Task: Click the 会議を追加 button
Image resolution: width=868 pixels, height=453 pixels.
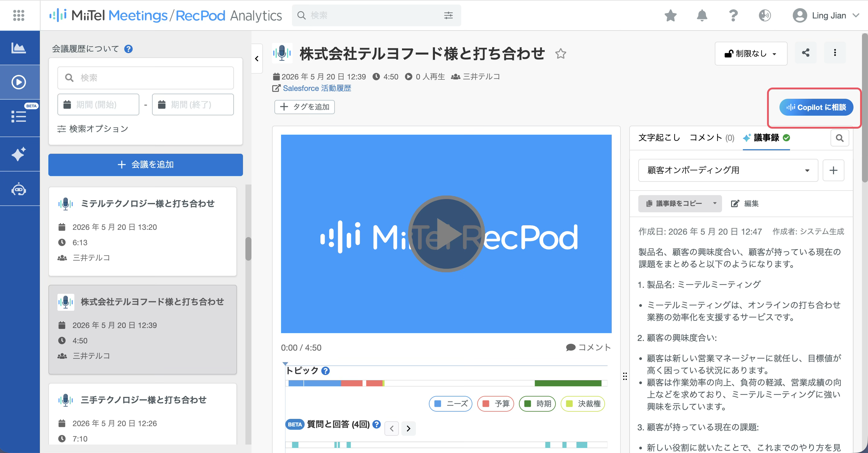Action: 146,165
